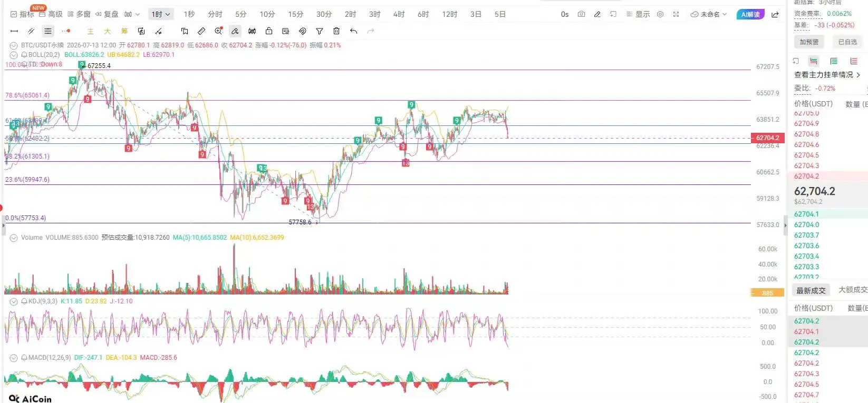Select the 4时 timeframe

pos(399,14)
